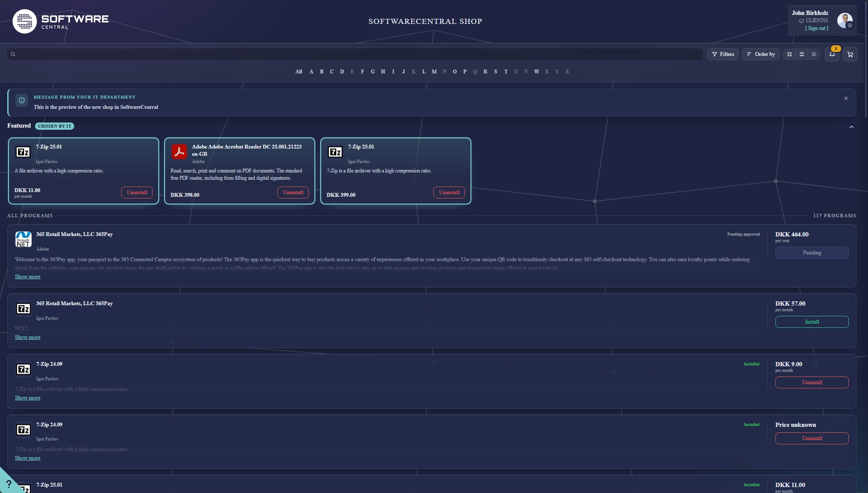Click the ALL PROGRAMS section heading
The image size is (868, 493).
[x=30, y=216]
